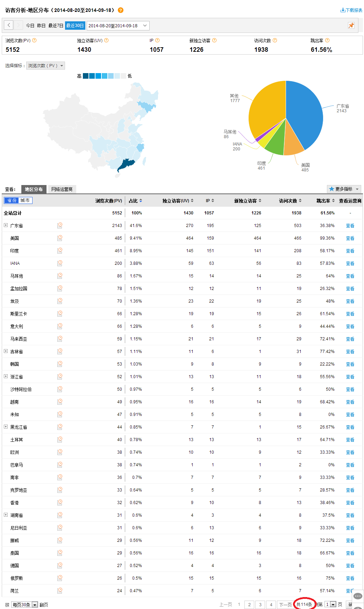The height and width of the screenshot is (609, 364).
Task: Switch table view to 城市
Action: (25, 200)
